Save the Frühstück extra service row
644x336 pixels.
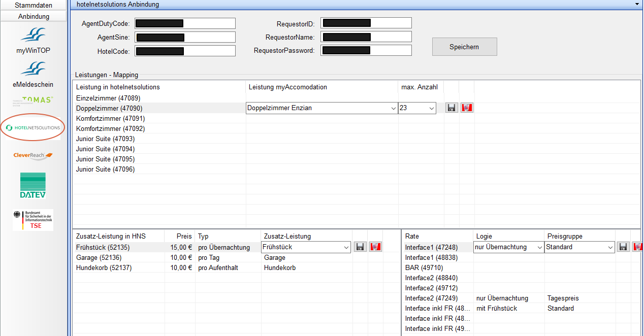coord(360,247)
